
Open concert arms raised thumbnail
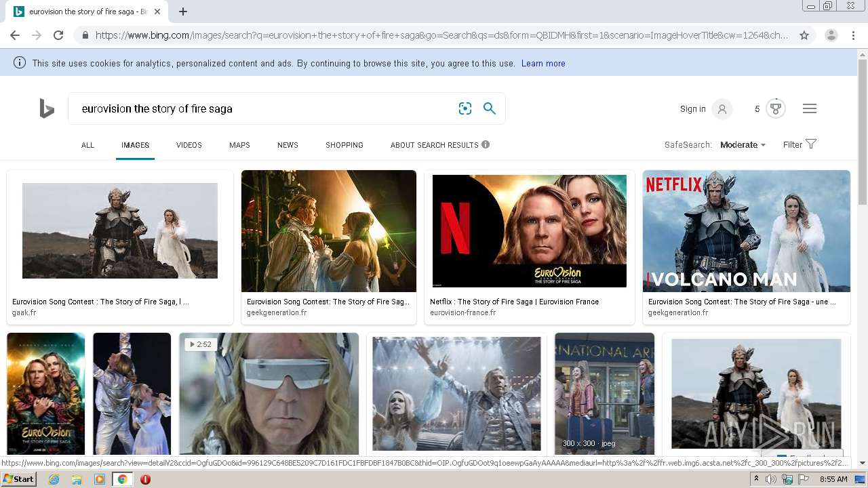(x=457, y=394)
